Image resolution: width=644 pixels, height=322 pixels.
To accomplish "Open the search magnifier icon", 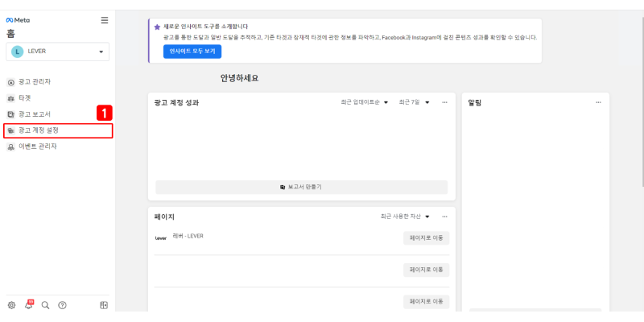I will click(x=46, y=305).
